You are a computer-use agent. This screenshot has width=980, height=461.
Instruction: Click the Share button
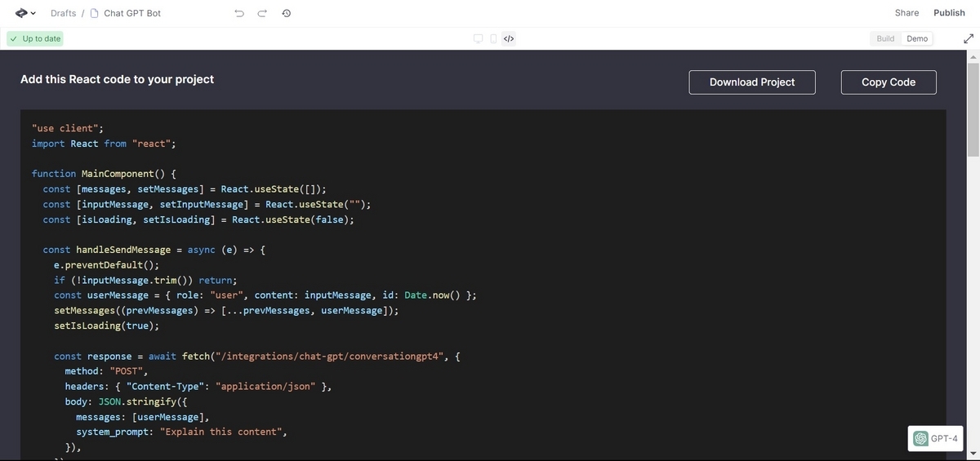(906, 13)
